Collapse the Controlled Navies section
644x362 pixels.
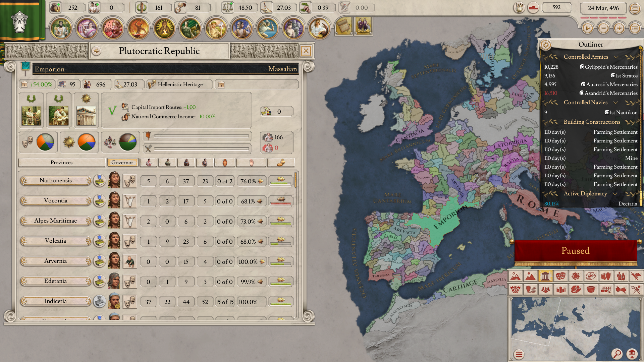tap(615, 103)
